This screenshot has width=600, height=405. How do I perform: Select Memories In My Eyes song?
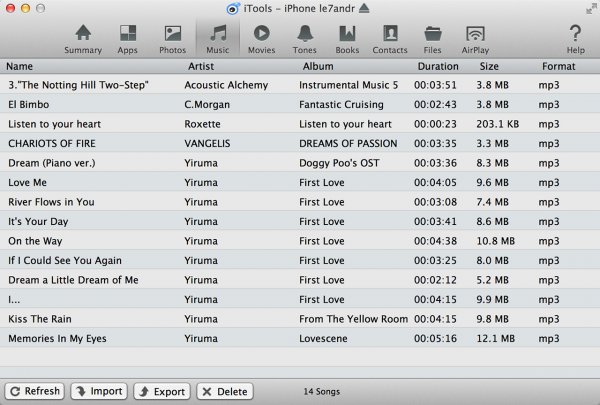coord(57,339)
